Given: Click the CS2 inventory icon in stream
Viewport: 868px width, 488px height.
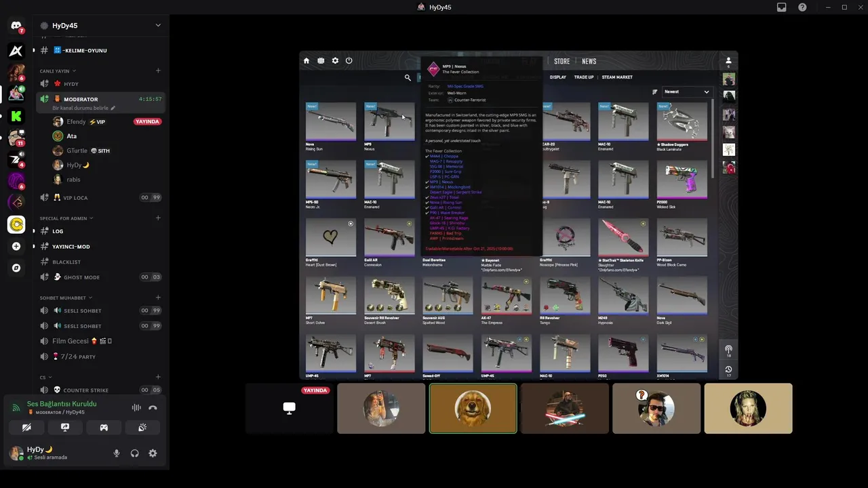Looking at the screenshot, I should 321,61.
